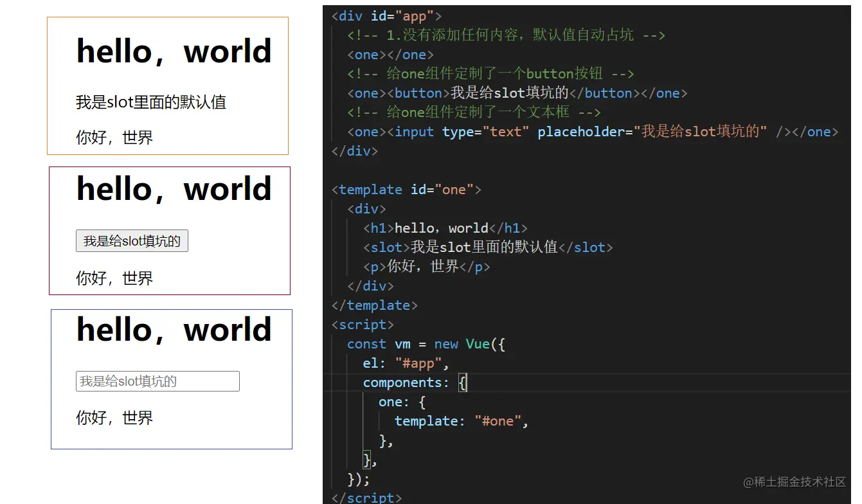Image resolution: width=862 pixels, height=504 pixels.
Task: Click the <p>你好，世界</p> code line
Action: pos(427,267)
